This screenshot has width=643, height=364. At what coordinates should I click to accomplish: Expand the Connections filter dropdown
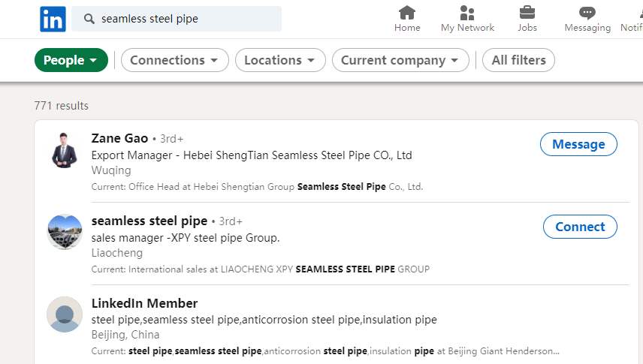pyautogui.click(x=174, y=60)
